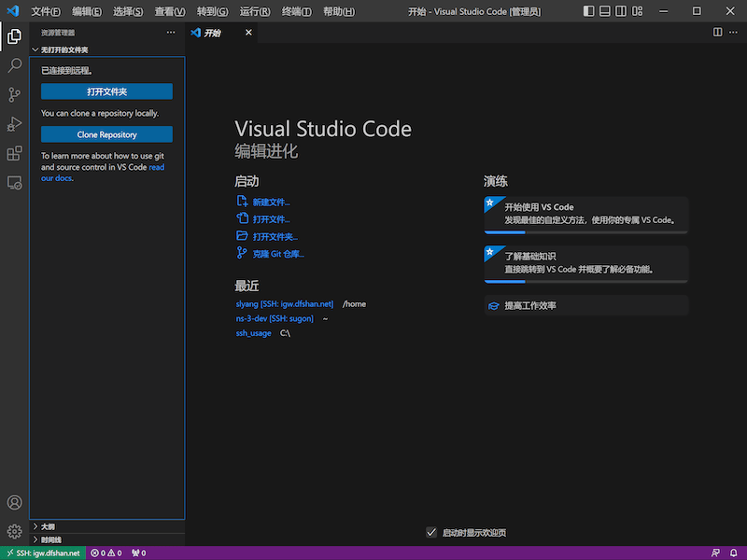747x560 pixels.
Task: Click the 新建文件 file-plus icon
Action: (x=242, y=201)
